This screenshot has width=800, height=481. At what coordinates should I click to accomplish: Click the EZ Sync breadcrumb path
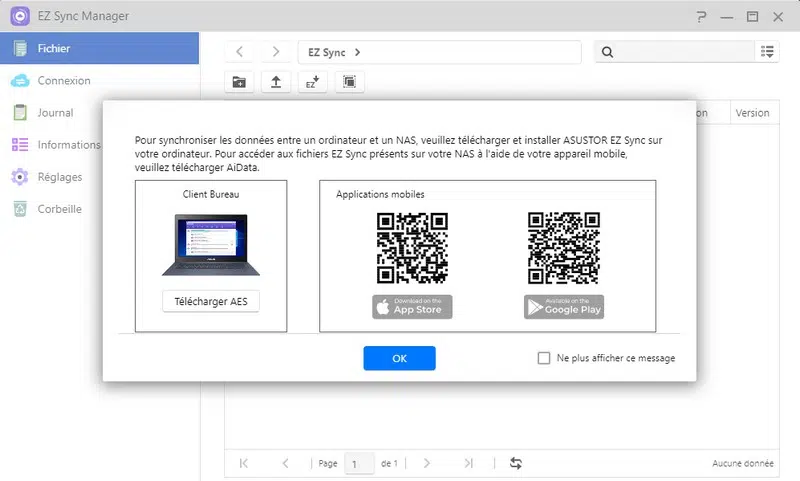(327, 53)
